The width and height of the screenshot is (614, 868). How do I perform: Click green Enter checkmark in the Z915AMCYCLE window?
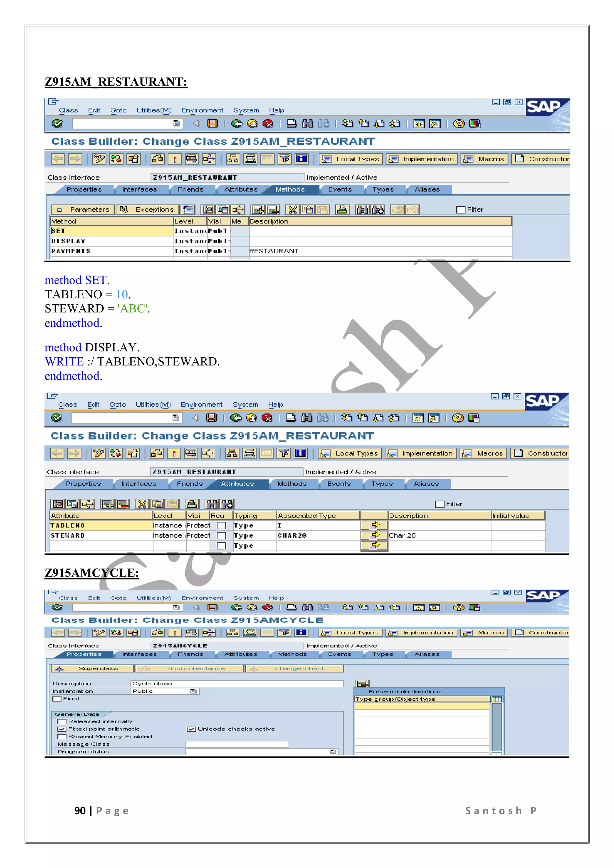57,607
